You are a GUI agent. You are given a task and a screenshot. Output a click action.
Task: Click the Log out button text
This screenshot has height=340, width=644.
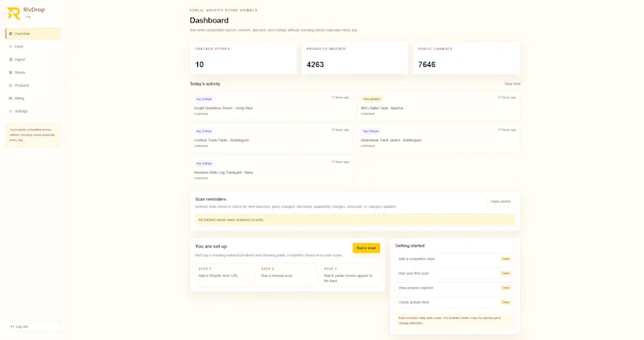(22, 326)
